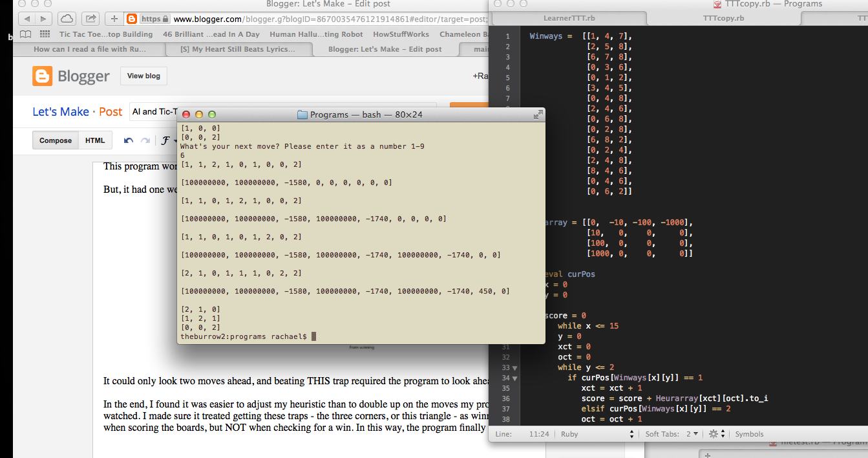868x458 pixels.
Task: Click the paragraph starting 'It could only look two moves'
Action: tap(296, 380)
